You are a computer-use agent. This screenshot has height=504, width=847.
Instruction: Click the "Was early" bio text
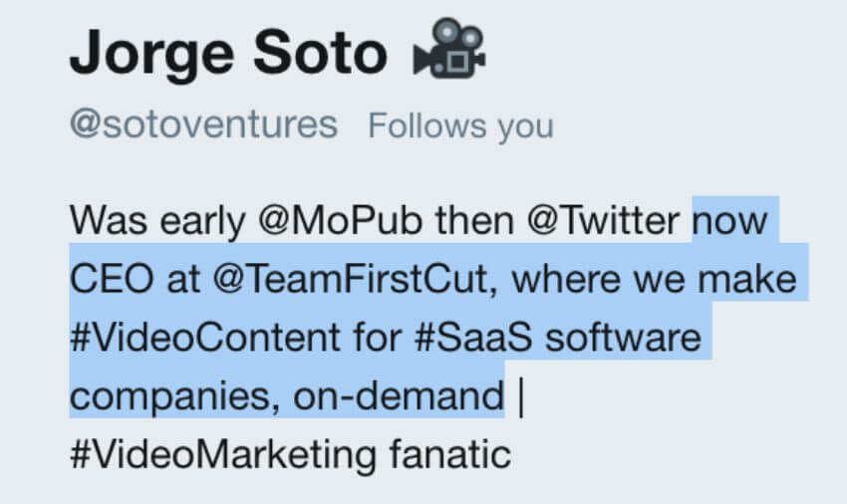(x=156, y=219)
